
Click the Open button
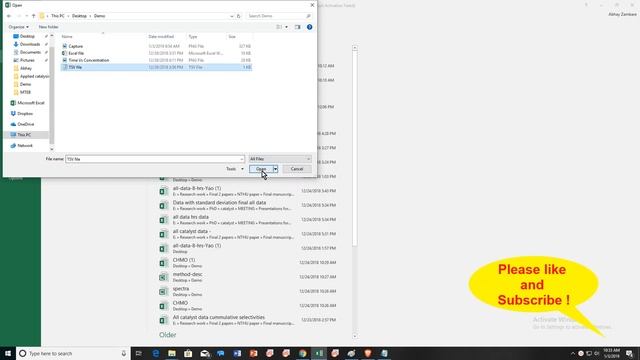click(261, 169)
